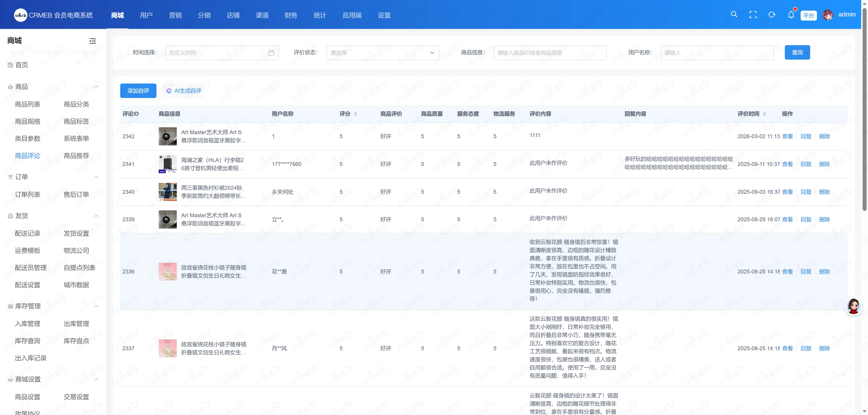Focus the 时间选择 date field
This screenshot has width=868, height=415.
[222, 53]
